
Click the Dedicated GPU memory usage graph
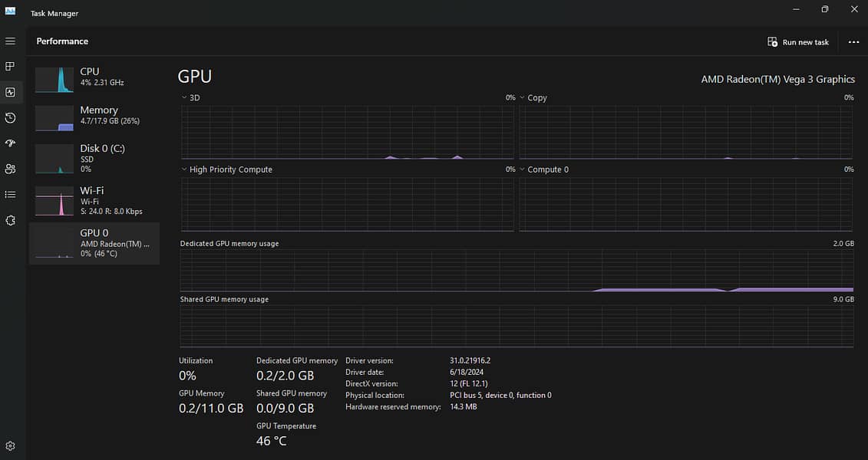[517, 271]
